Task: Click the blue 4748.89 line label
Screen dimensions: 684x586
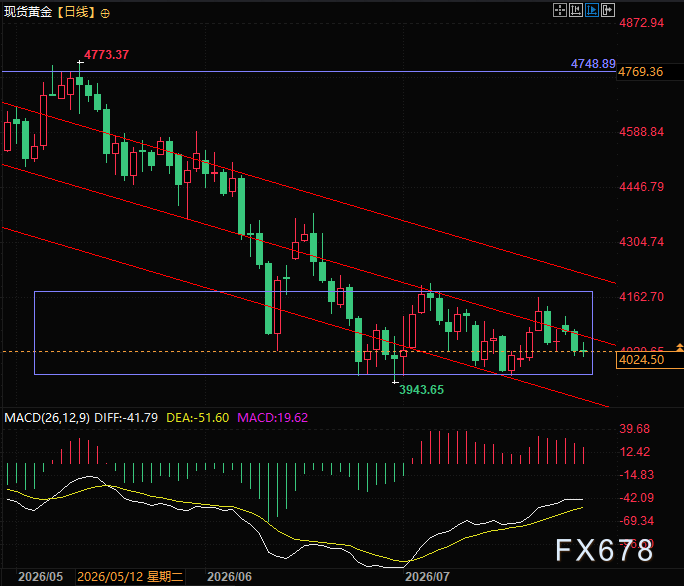Action: point(593,64)
